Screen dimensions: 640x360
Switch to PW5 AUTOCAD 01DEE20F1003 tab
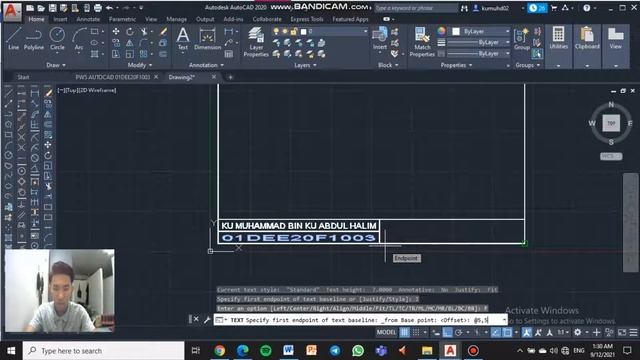[113, 77]
